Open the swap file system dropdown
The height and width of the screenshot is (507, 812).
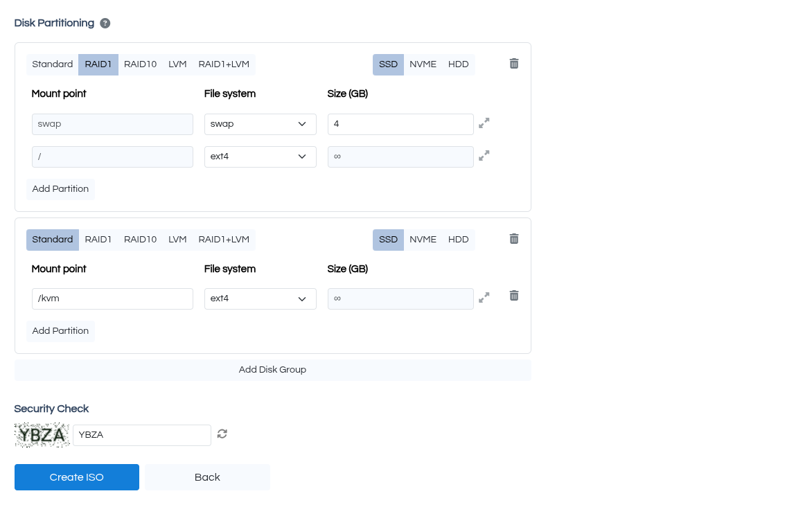[x=260, y=124]
